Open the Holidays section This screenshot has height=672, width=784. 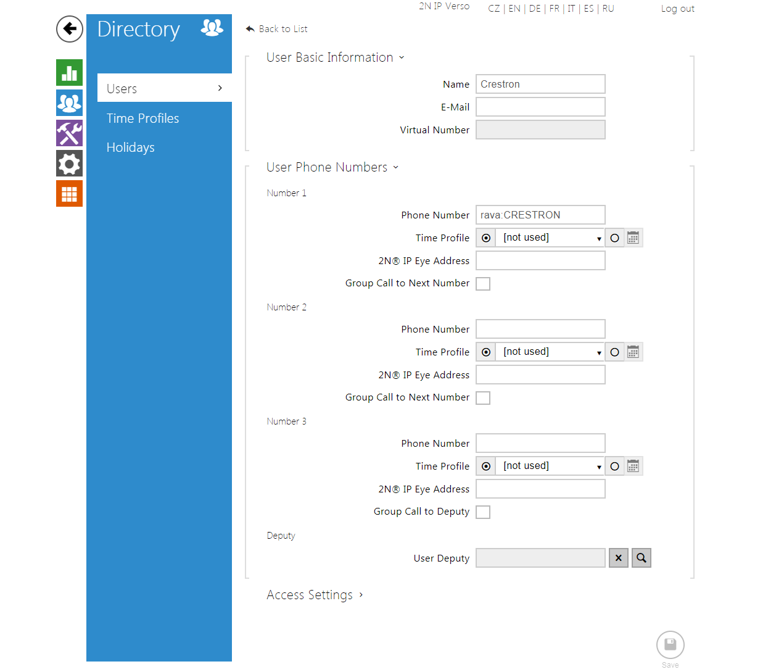(130, 147)
